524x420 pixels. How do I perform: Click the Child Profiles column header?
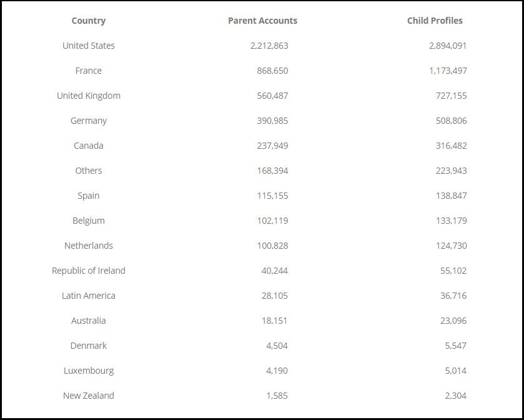click(x=435, y=21)
